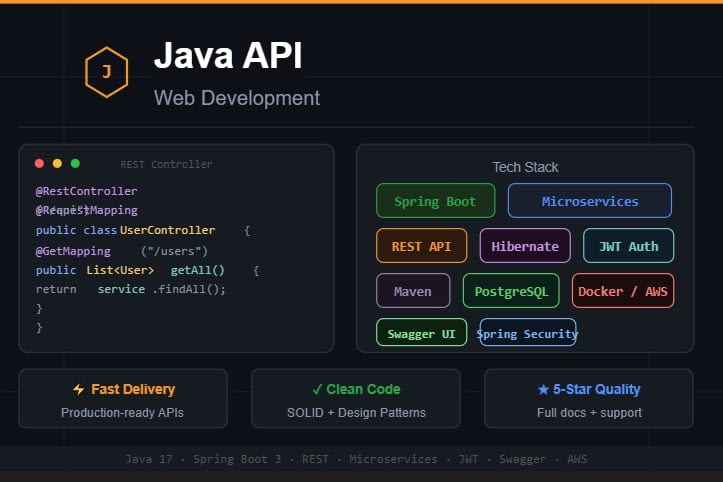Select the Docker / AWS tech badge
The width and height of the screenshot is (723, 482).
point(623,291)
